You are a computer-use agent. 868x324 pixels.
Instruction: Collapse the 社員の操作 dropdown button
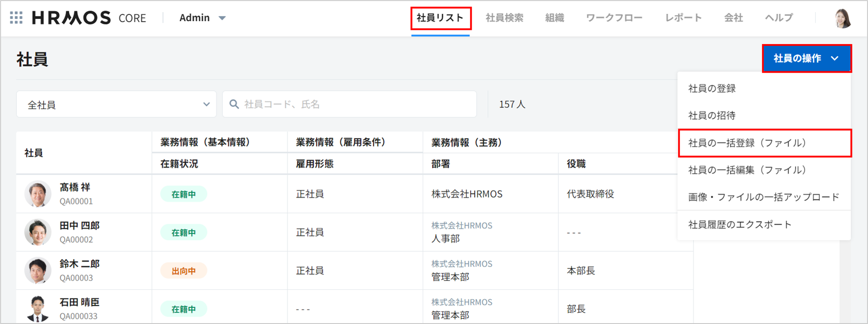806,58
